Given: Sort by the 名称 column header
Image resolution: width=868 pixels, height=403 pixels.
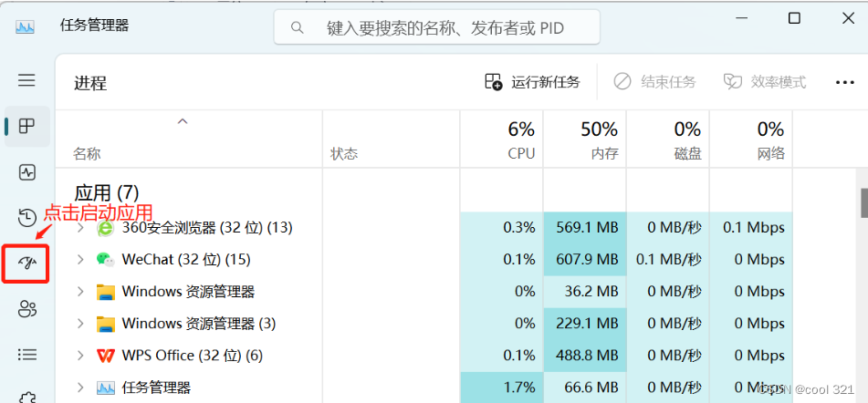Looking at the screenshot, I should [x=87, y=154].
